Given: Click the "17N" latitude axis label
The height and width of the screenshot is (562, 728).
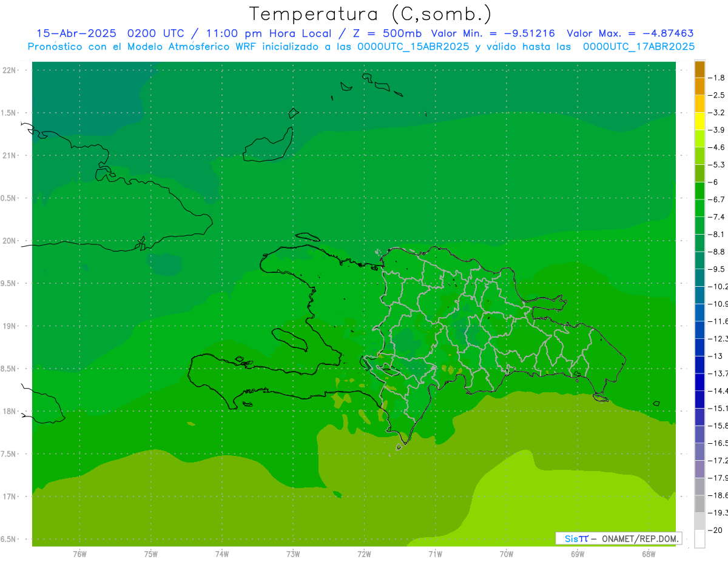Looking at the screenshot, I should [8, 497].
